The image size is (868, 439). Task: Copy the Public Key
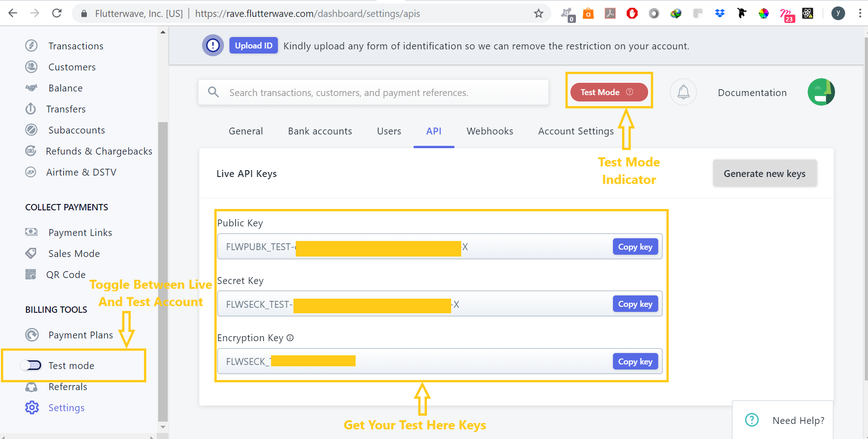click(x=635, y=246)
